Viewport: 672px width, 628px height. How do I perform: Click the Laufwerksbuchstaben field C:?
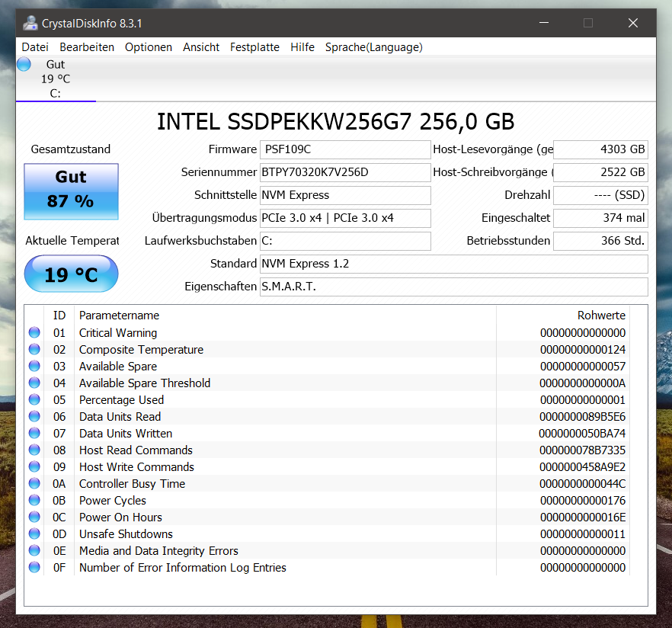pyautogui.click(x=345, y=241)
